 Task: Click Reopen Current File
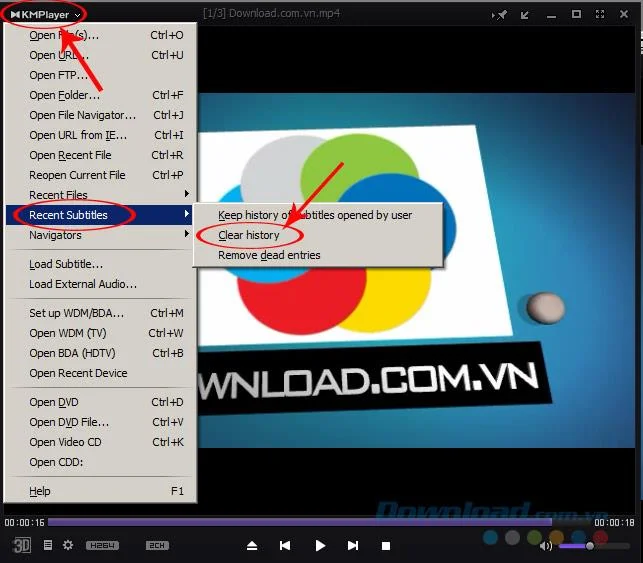tap(100, 175)
